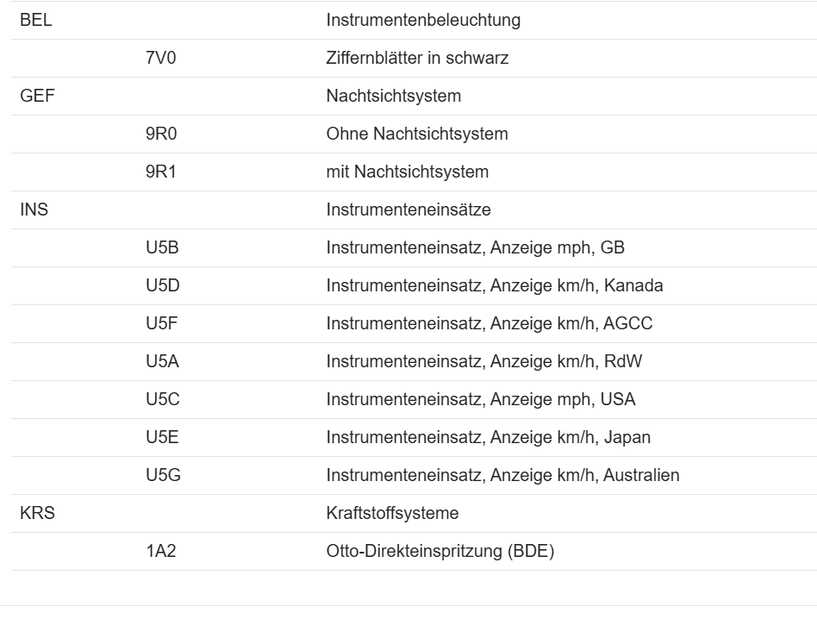Select the Otto-Direkteinspritzung (BDE) entry
Viewport: 817px width, 644px height.
[440, 552]
